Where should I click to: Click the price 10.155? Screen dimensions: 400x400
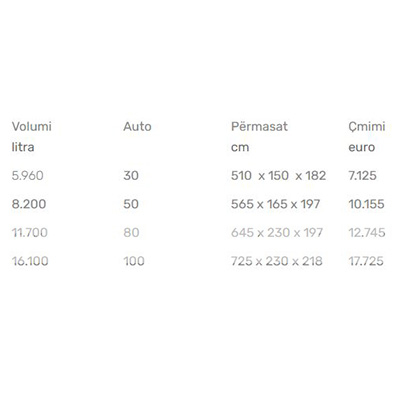tap(366, 204)
